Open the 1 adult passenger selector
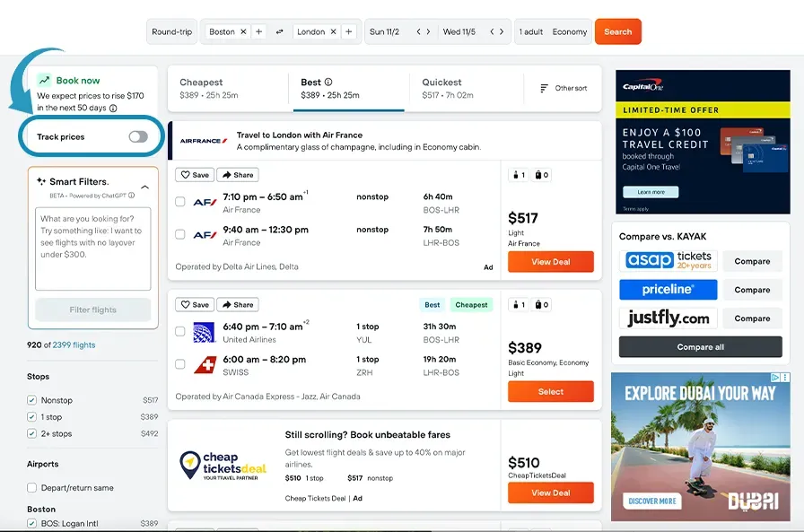 pos(531,31)
